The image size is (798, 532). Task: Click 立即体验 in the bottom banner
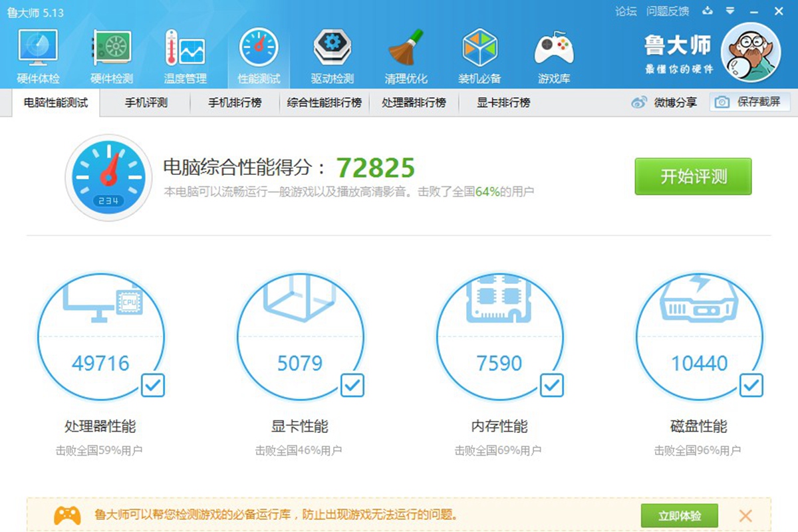(680, 516)
